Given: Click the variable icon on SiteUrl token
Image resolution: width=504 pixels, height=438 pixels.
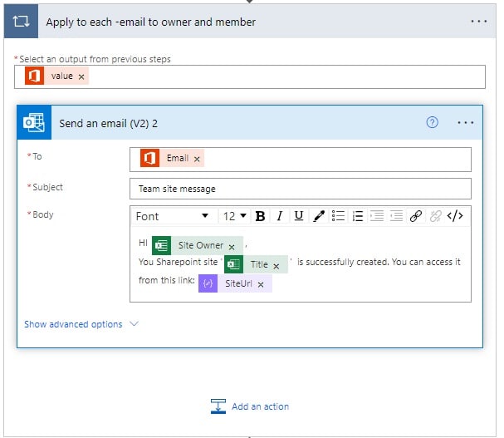Looking at the screenshot, I should [x=208, y=283].
